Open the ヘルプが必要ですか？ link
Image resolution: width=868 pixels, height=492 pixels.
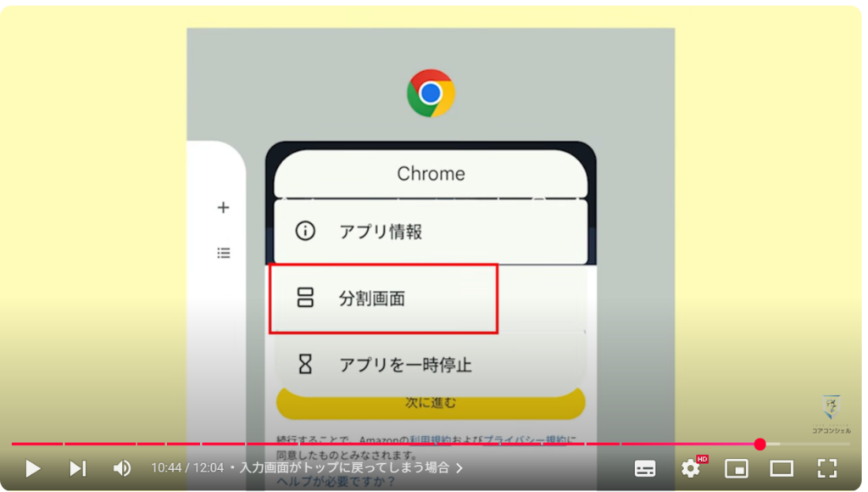(x=336, y=482)
